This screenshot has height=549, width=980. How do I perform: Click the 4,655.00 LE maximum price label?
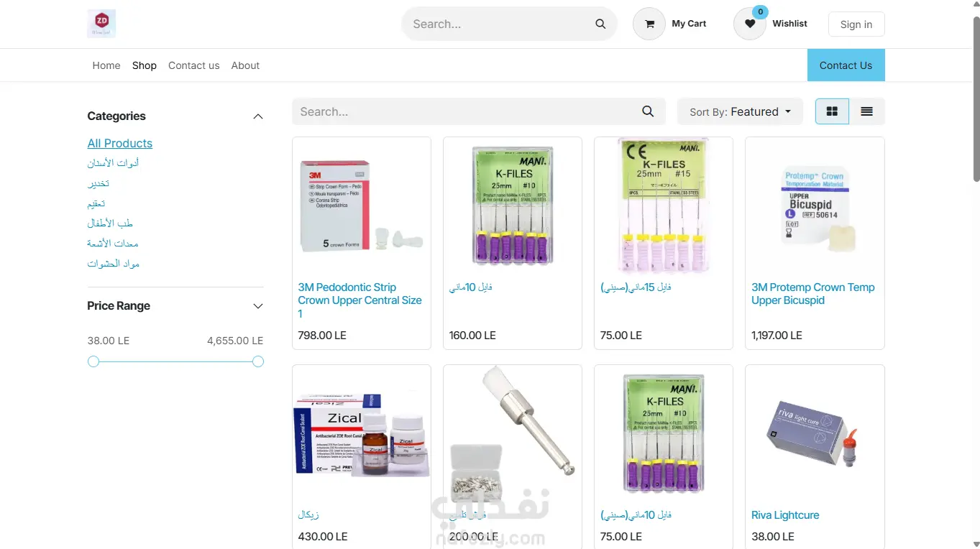point(235,341)
